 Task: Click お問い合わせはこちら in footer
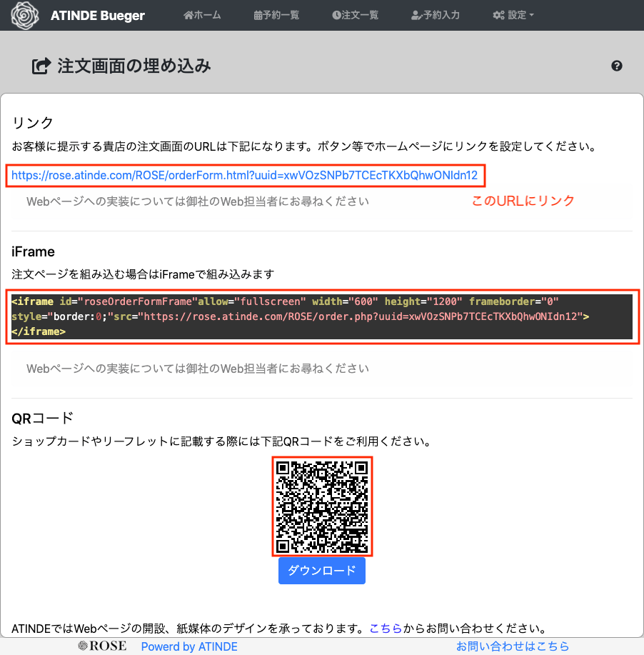(513, 646)
